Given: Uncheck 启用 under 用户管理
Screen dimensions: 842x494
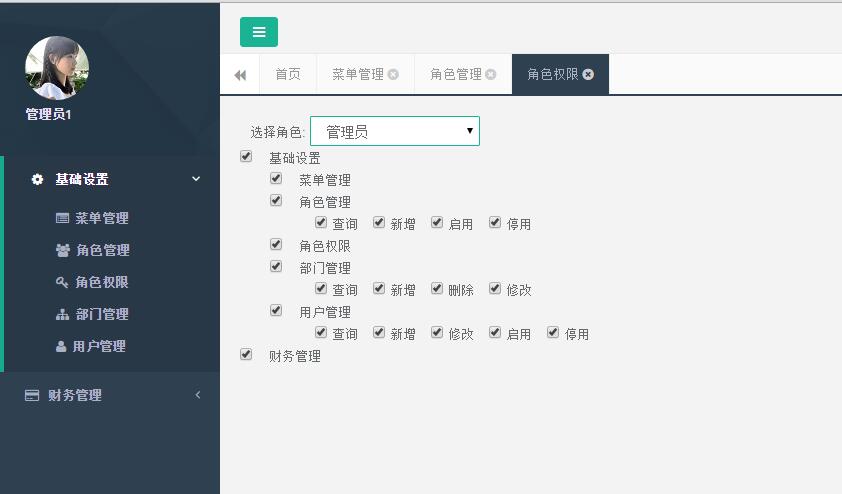Looking at the screenshot, I should pyautogui.click(x=495, y=332).
